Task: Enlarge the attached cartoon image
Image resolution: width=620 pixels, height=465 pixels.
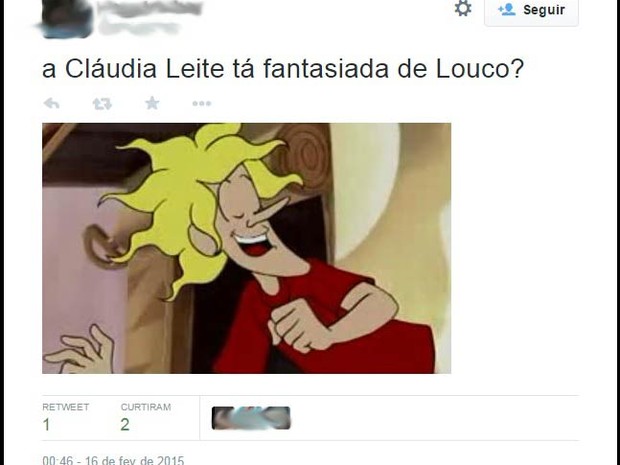Action: (x=246, y=248)
